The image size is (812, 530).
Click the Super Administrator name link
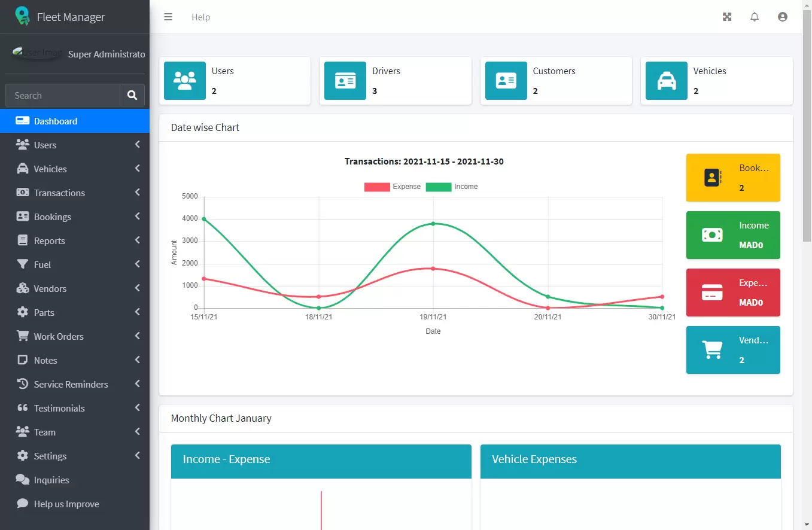click(107, 54)
